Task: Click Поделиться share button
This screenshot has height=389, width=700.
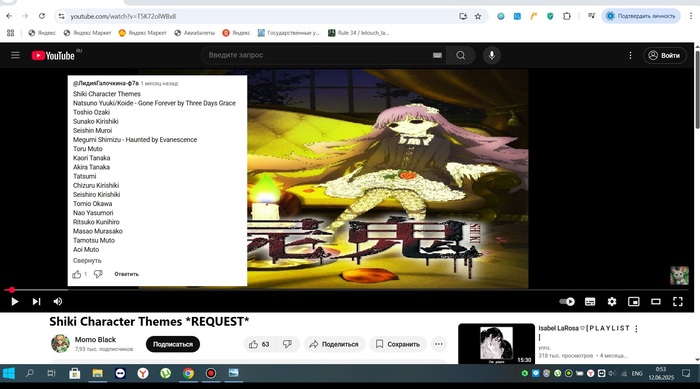Action: click(334, 344)
